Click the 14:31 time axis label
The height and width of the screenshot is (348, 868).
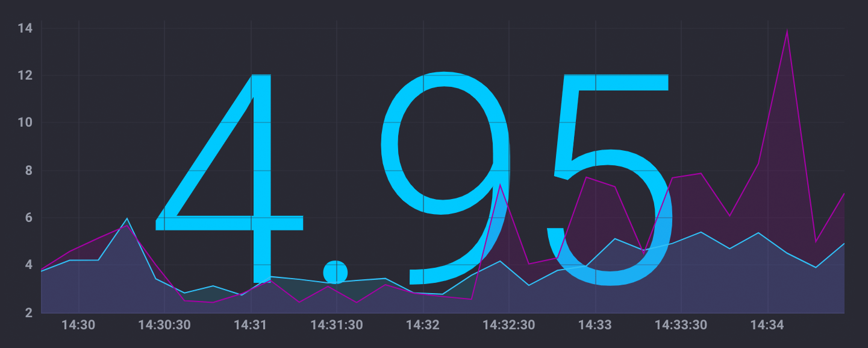click(x=251, y=325)
